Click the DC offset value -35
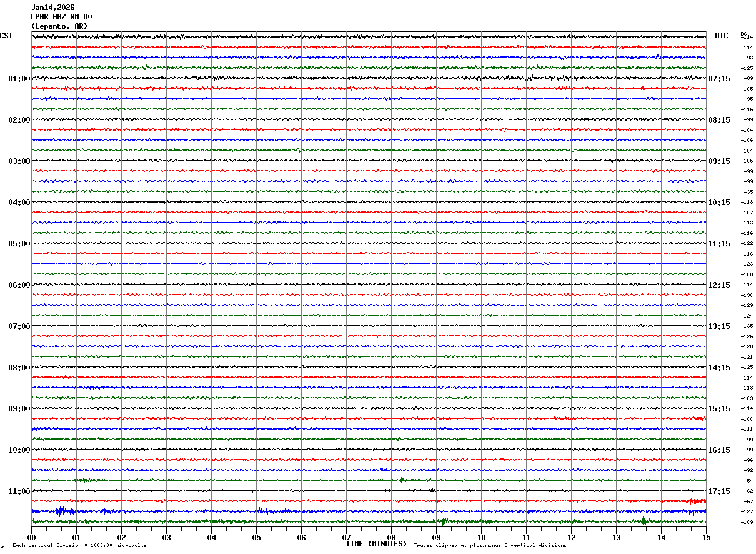This screenshot has height=554, width=756. click(x=747, y=192)
